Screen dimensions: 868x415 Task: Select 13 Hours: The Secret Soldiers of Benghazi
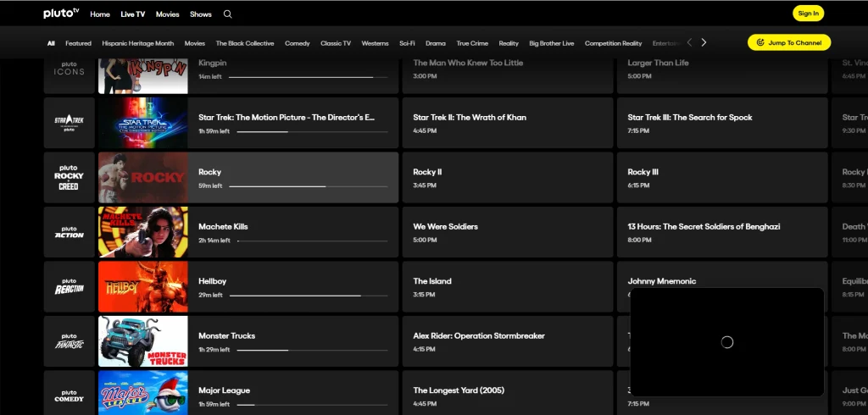722,232
